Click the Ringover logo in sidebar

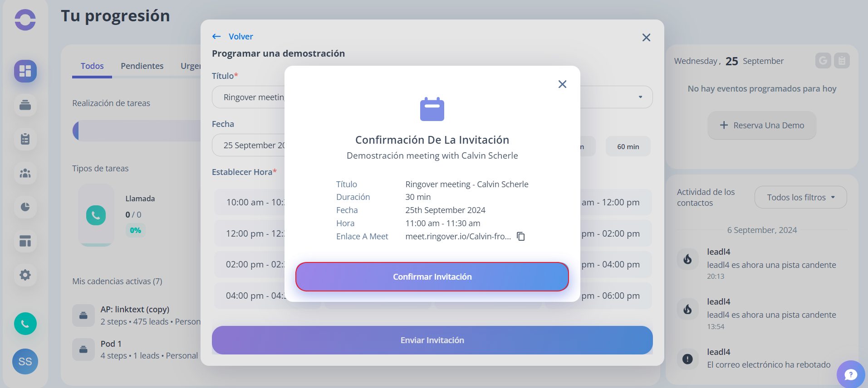(25, 20)
